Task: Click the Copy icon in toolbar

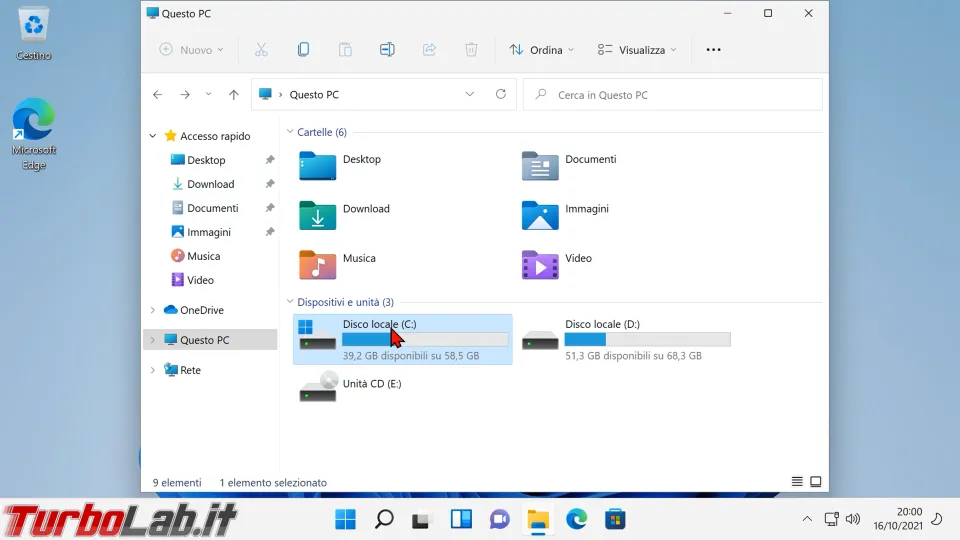Action: coord(303,50)
